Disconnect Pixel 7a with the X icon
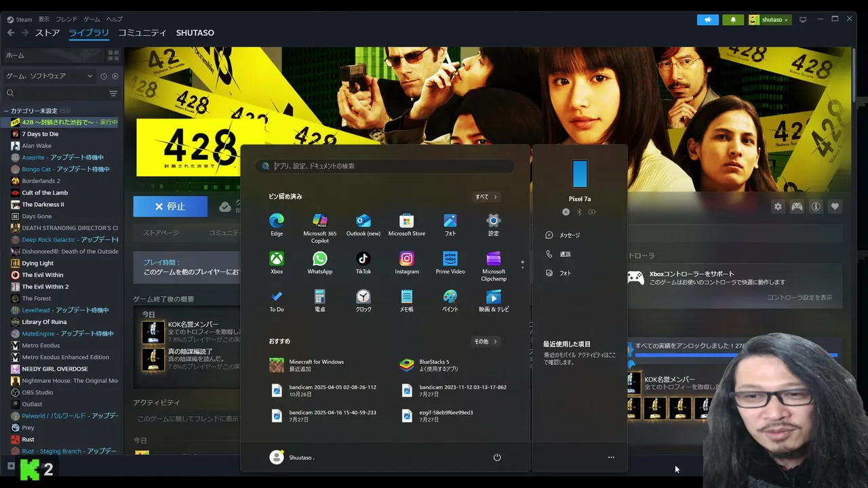Screen dimensions: 868x488 coord(566,212)
